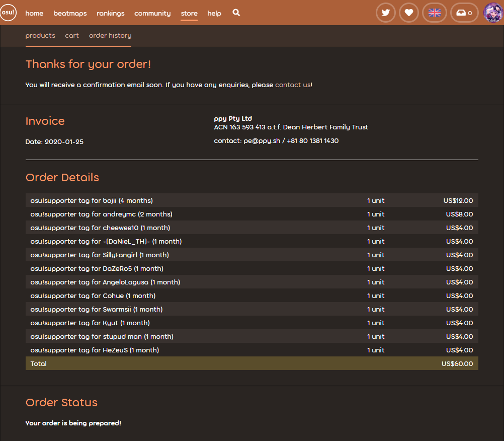Image resolution: width=504 pixels, height=441 pixels.
Task: Select the supporter tag for andreymc row
Action: click(x=252, y=214)
